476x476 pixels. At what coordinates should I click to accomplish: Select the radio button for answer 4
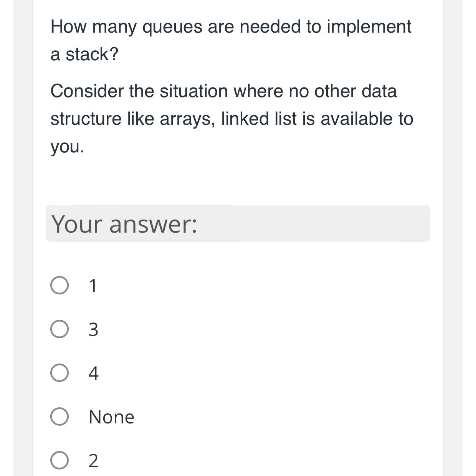[x=59, y=373]
